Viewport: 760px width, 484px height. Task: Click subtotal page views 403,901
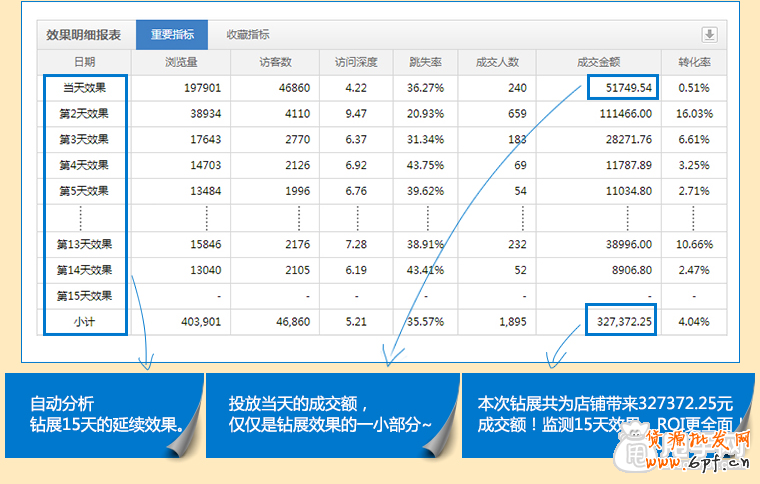[201, 322]
